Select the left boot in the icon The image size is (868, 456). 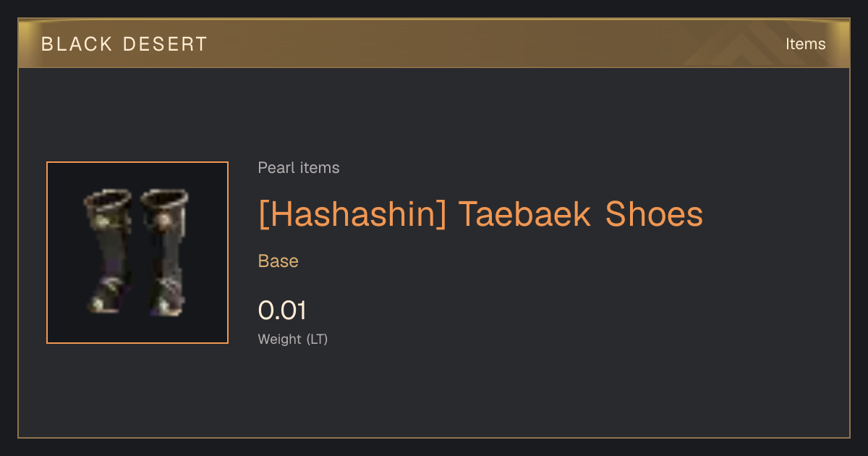click(x=107, y=250)
